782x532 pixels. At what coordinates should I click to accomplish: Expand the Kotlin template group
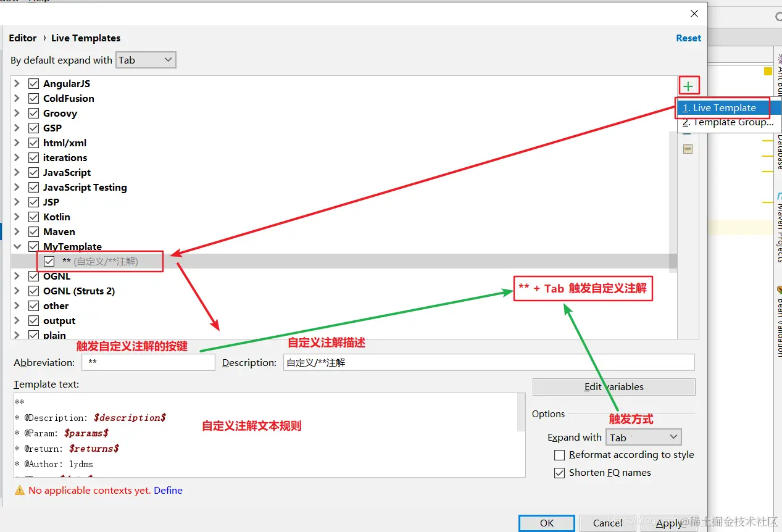(17, 217)
